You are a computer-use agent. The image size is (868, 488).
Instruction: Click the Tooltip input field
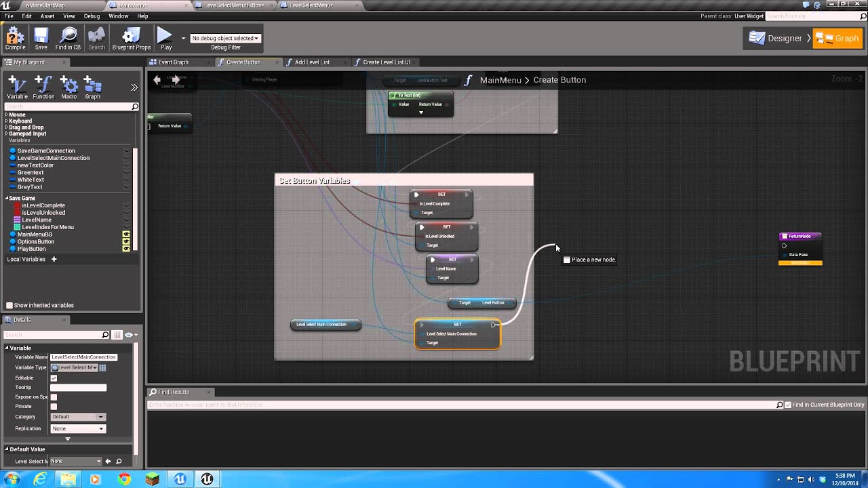pyautogui.click(x=79, y=388)
